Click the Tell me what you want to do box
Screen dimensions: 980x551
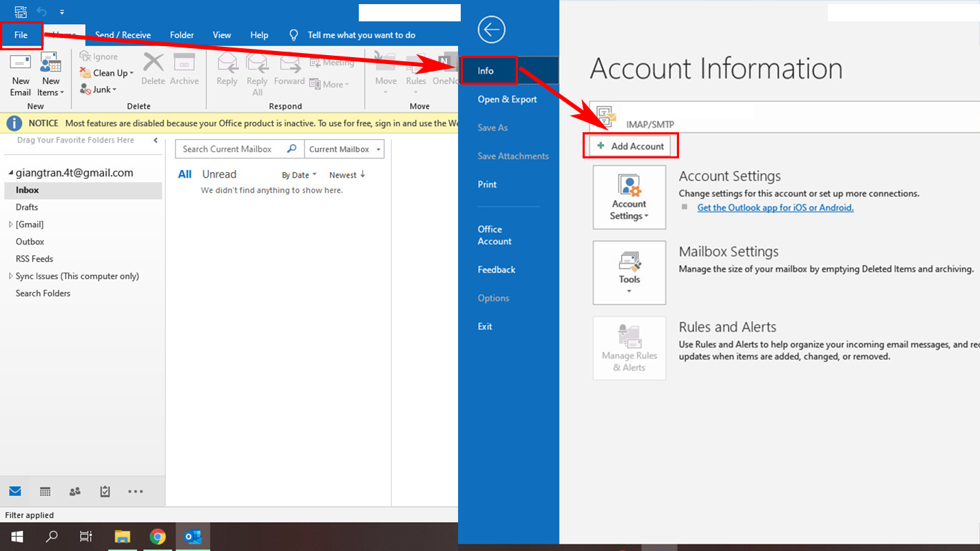point(352,35)
